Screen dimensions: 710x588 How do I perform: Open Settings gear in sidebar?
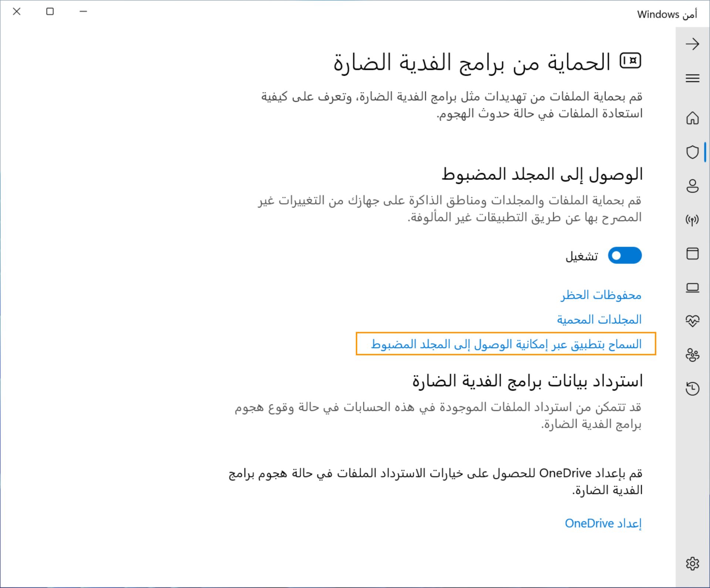click(x=692, y=564)
